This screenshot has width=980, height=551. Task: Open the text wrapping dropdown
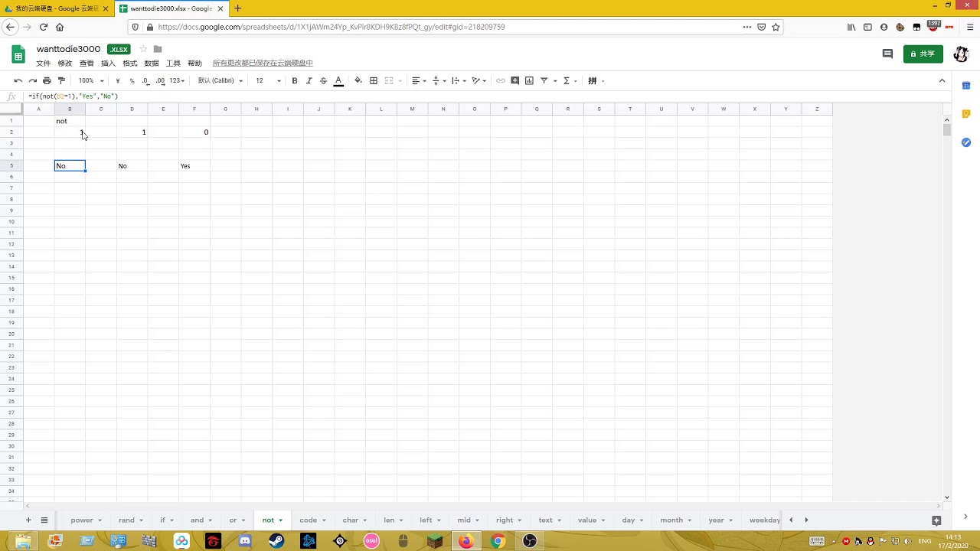[x=458, y=80]
